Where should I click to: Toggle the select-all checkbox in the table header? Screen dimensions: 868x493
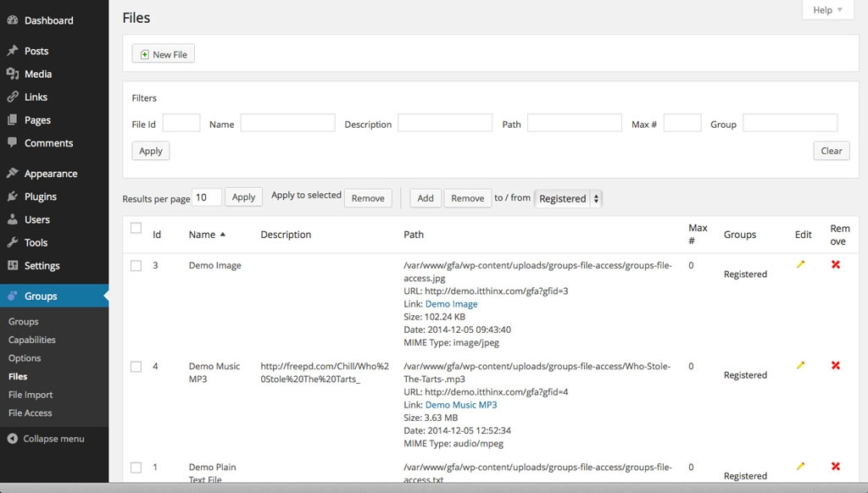(x=136, y=228)
